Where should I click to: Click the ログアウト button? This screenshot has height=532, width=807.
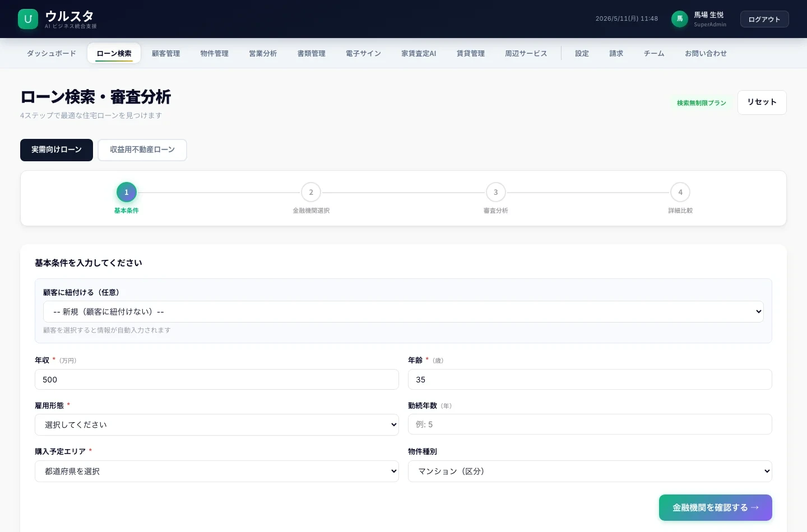764,19
